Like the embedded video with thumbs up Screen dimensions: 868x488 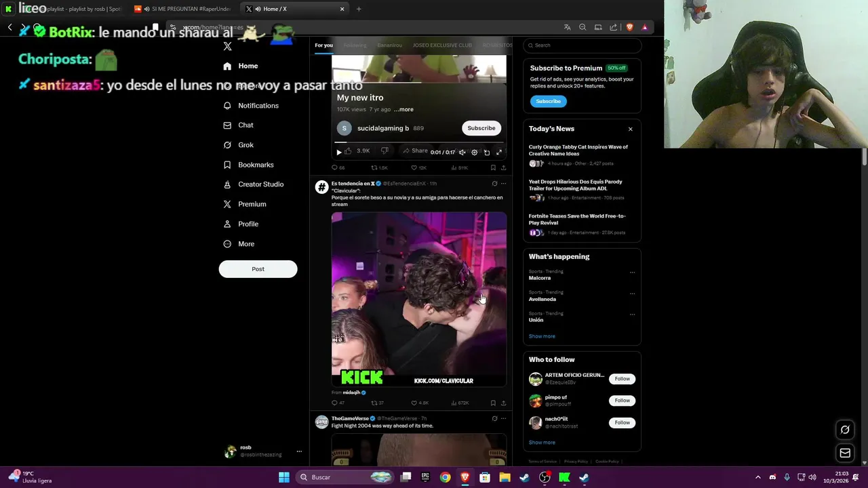[x=349, y=151]
